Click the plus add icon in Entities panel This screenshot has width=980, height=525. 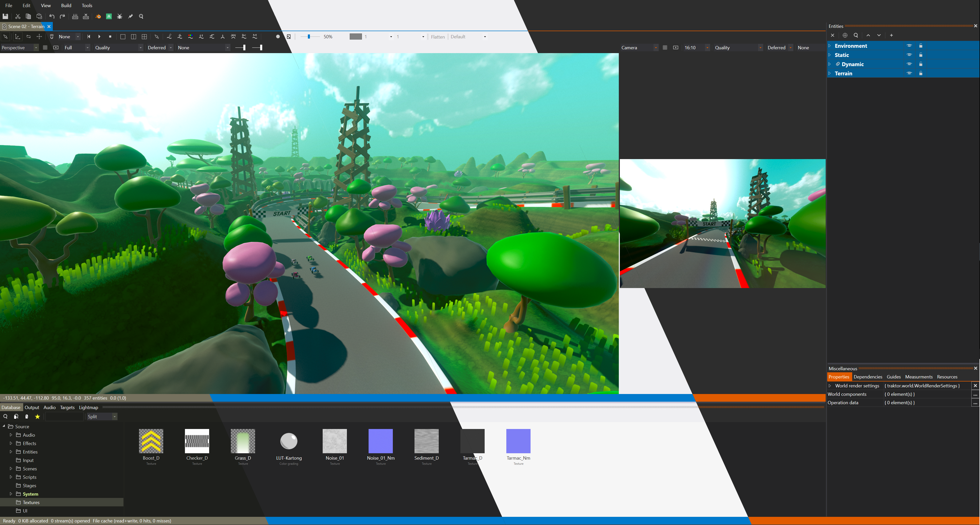(891, 35)
